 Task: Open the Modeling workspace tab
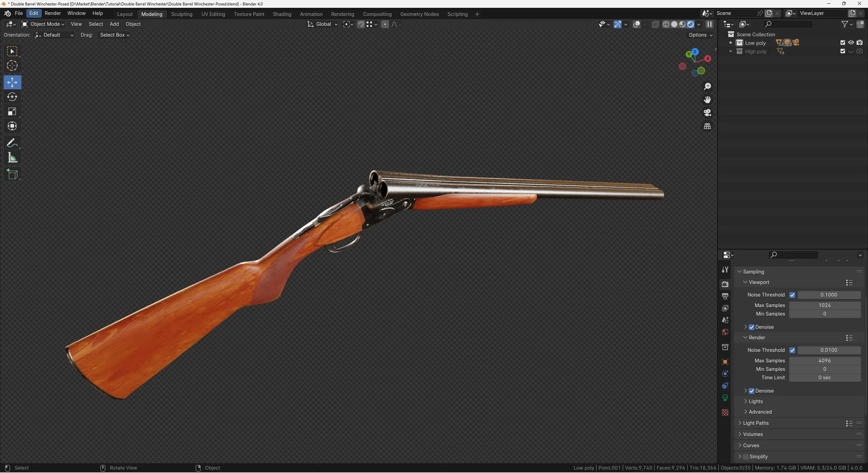pos(152,14)
